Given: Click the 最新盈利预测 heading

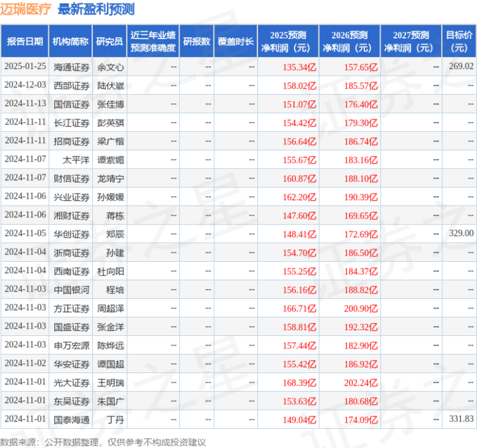Looking at the screenshot, I should pyautogui.click(x=96, y=9).
